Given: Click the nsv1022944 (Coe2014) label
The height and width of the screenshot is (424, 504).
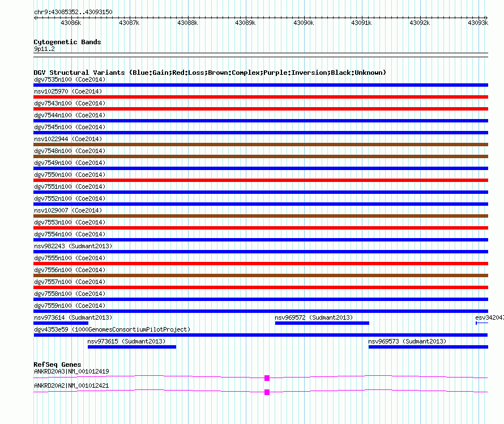Looking at the screenshot, I should pyautogui.click(x=68, y=139).
